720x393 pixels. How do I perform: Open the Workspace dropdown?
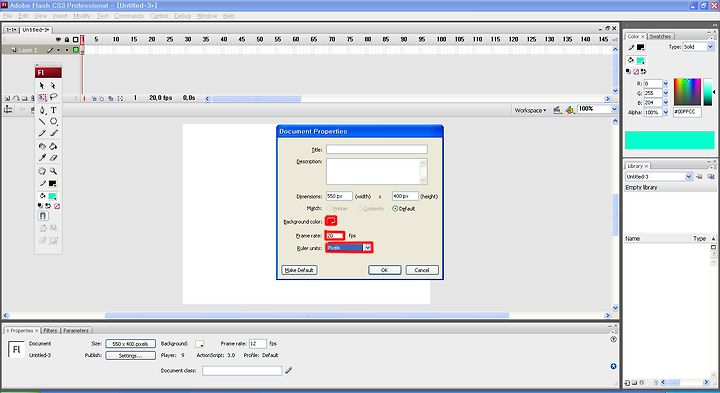tap(530, 110)
